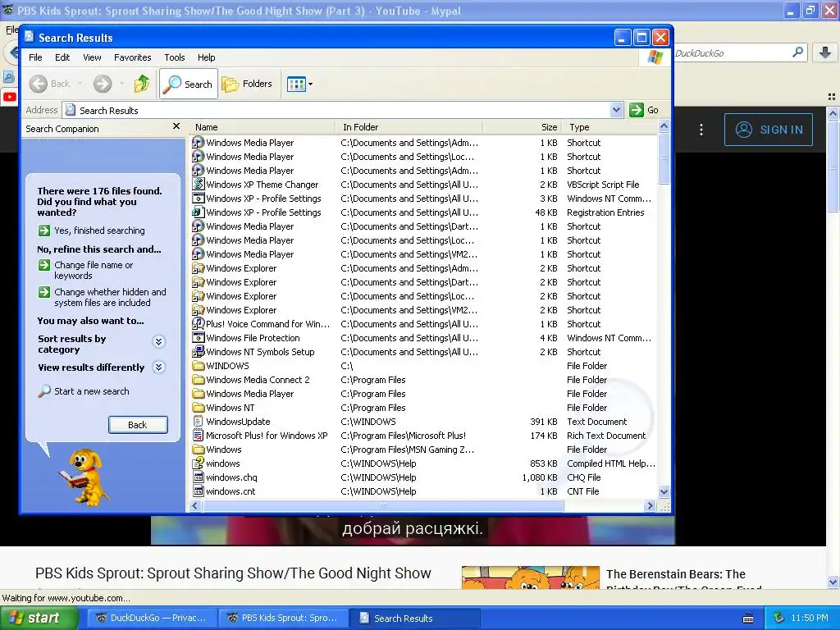Select Plus! Voice Command shortcut icon
This screenshot has height=630, width=840.
[199, 323]
